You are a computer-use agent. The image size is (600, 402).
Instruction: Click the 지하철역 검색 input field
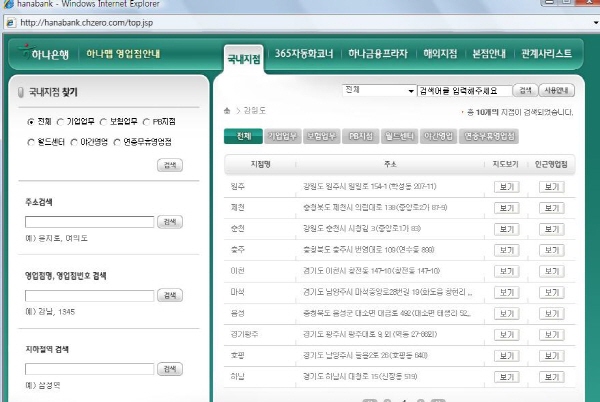coord(89,369)
